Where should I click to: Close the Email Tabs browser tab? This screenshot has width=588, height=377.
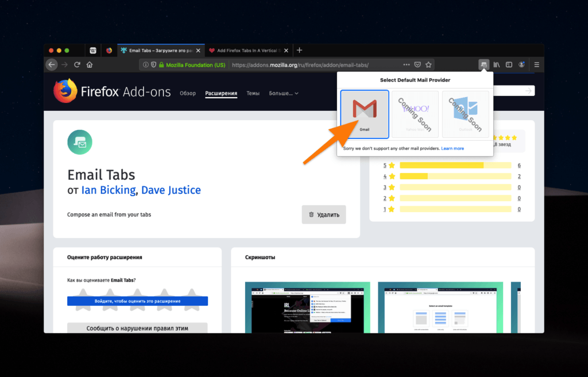click(x=198, y=51)
